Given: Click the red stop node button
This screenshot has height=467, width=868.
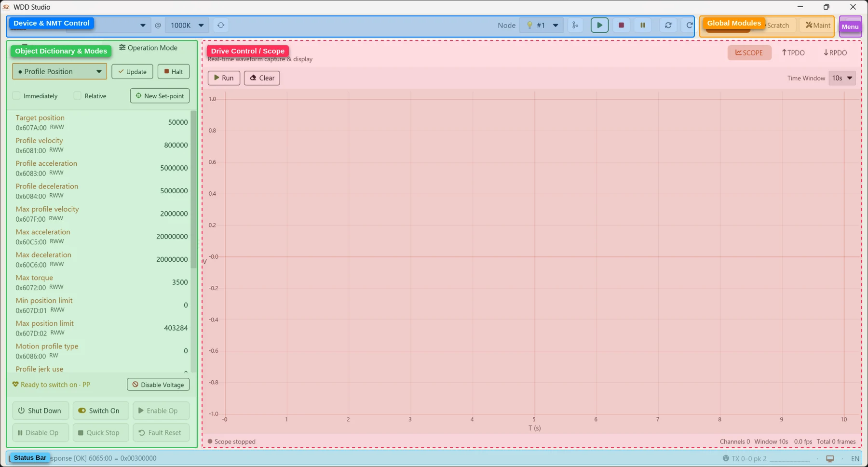Looking at the screenshot, I should [621, 25].
